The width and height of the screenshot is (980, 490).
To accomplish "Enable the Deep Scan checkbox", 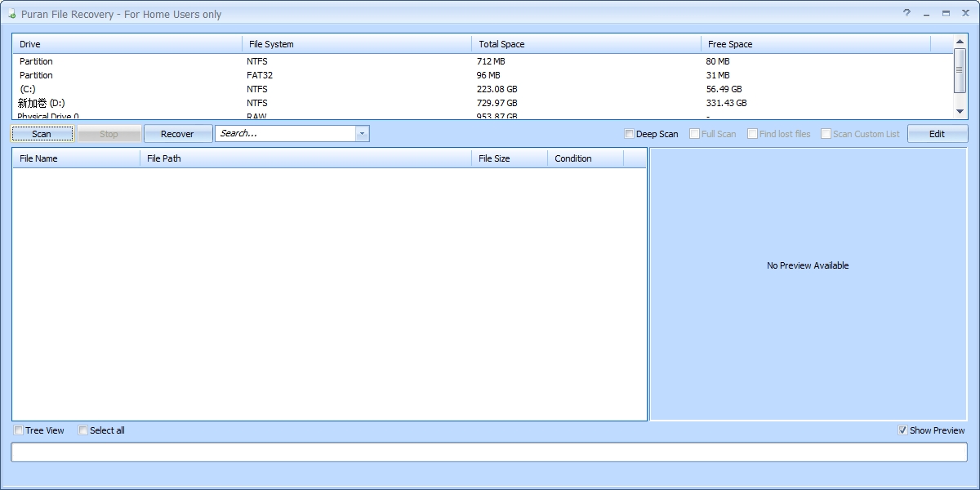I will coord(630,134).
